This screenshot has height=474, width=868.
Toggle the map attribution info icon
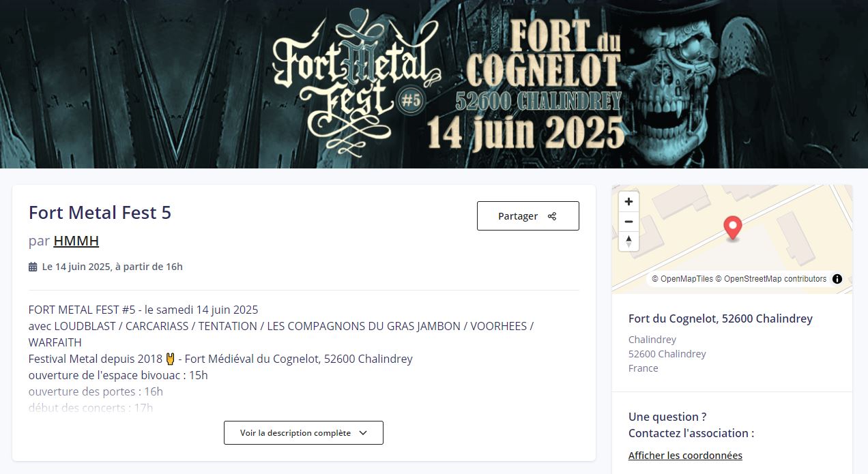[x=837, y=279]
